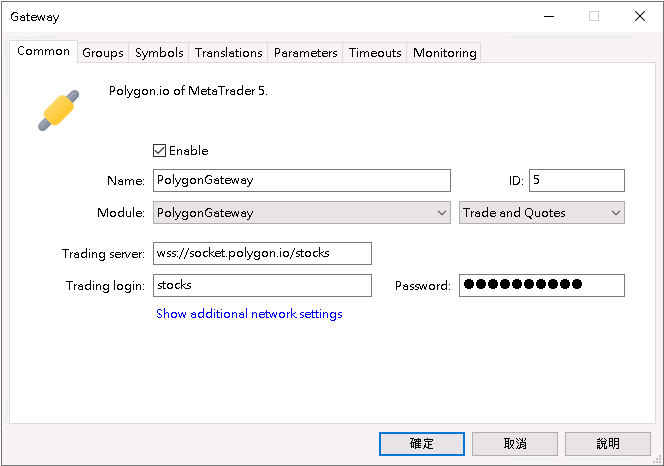Click the Name input field

coord(302,180)
